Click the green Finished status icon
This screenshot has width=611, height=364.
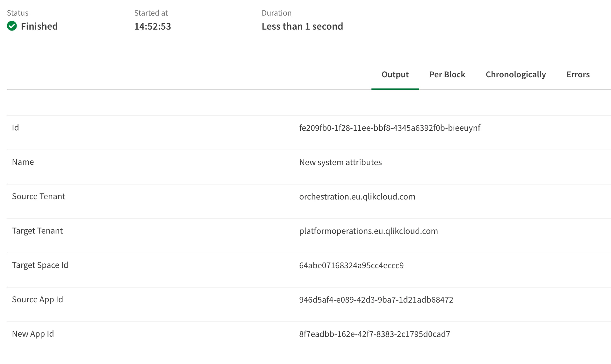point(12,26)
